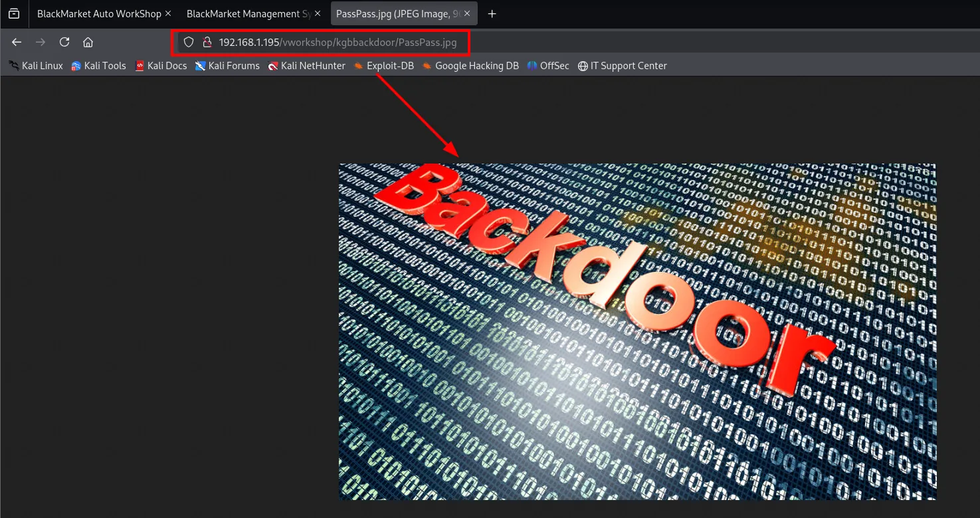Open the Exploit-DB bookmark
The width and height of the screenshot is (980, 518).
[384, 66]
